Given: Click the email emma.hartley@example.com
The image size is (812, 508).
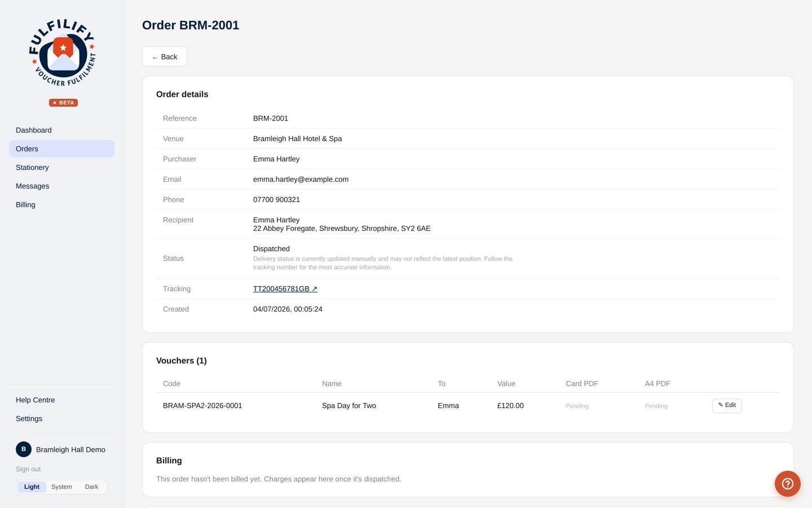Looking at the screenshot, I should [x=301, y=179].
